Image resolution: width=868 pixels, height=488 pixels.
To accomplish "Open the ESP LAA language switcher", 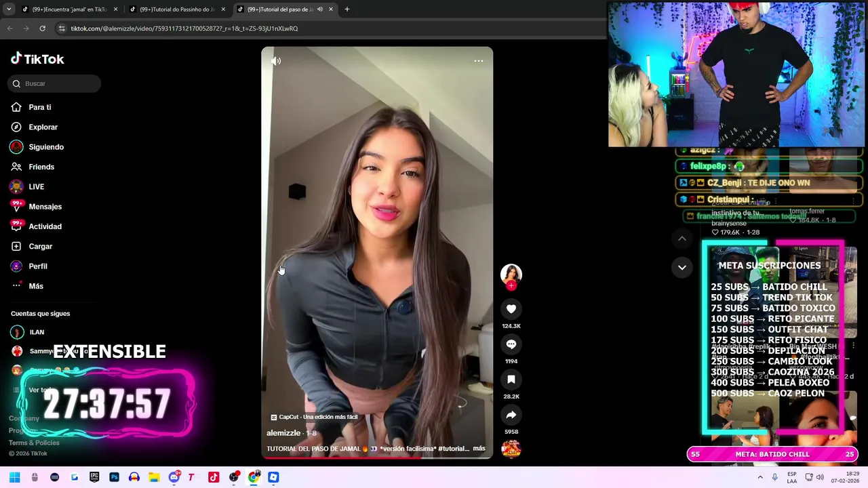I will [x=792, y=477].
